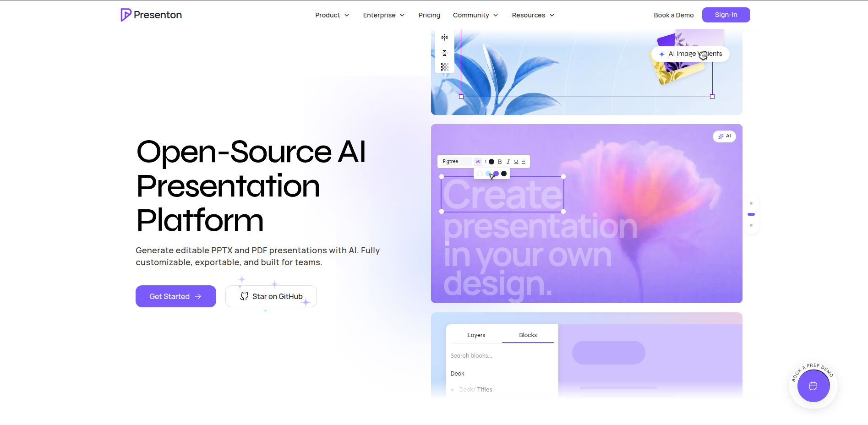
Task: Click the Presenton logo
Action: click(x=151, y=15)
